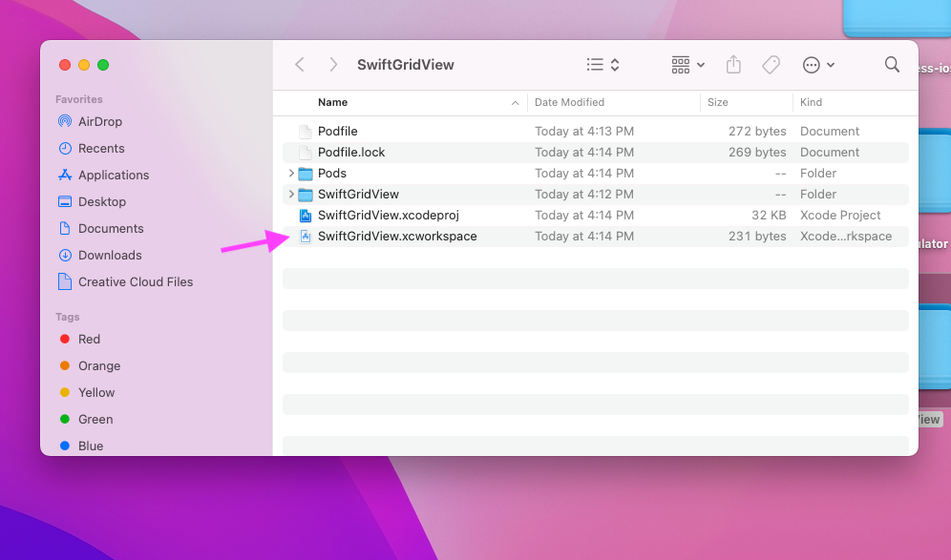The image size is (951, 560).
Task: Click the Share icon in the toolbar
Action: [x=732, y=64]
